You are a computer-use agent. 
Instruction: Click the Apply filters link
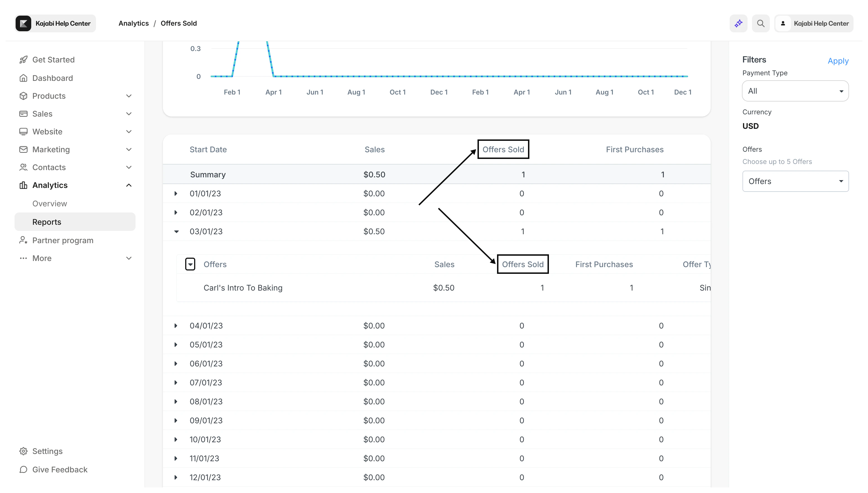[838, 61]
